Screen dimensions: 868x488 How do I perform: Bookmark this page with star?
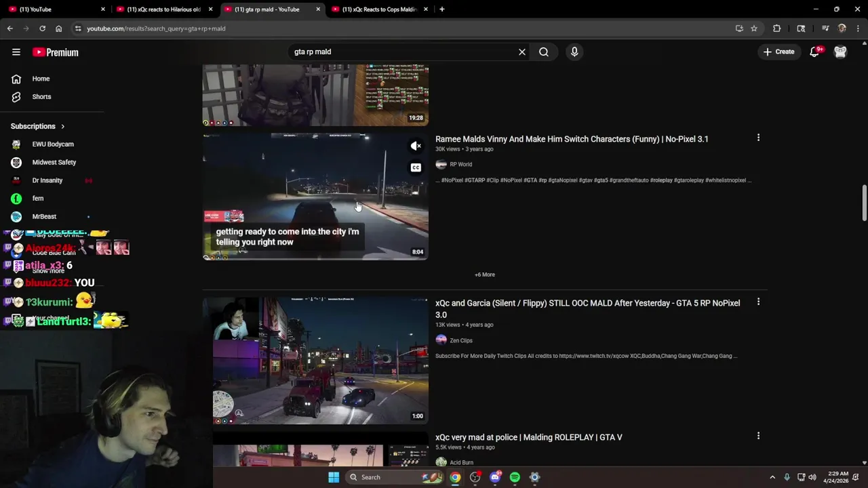point(754,28)
